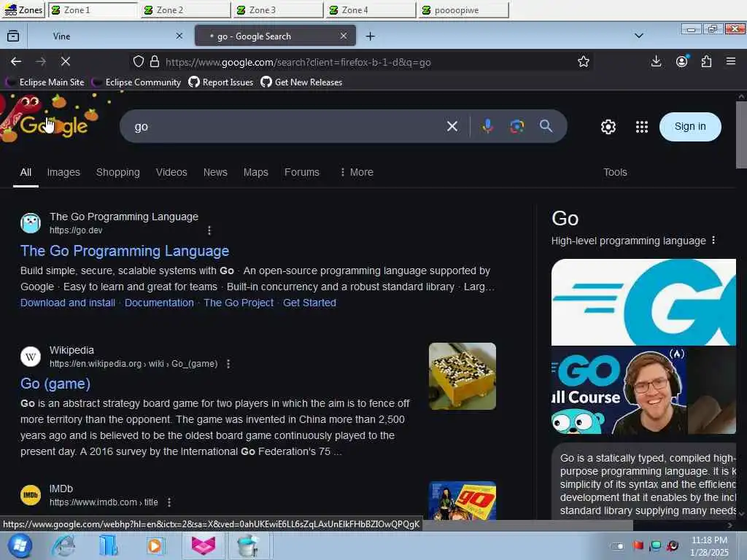Open the Eclipse Community bookmark
This screenshot has height=560, width=747.
click(136, 82)
